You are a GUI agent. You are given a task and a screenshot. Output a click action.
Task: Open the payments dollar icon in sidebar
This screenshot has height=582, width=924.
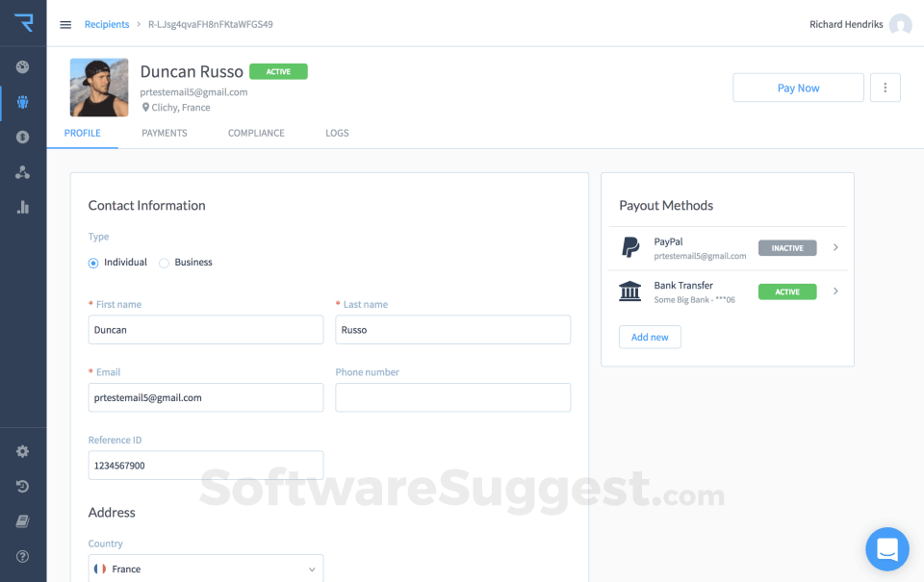[x=22, y=137]
